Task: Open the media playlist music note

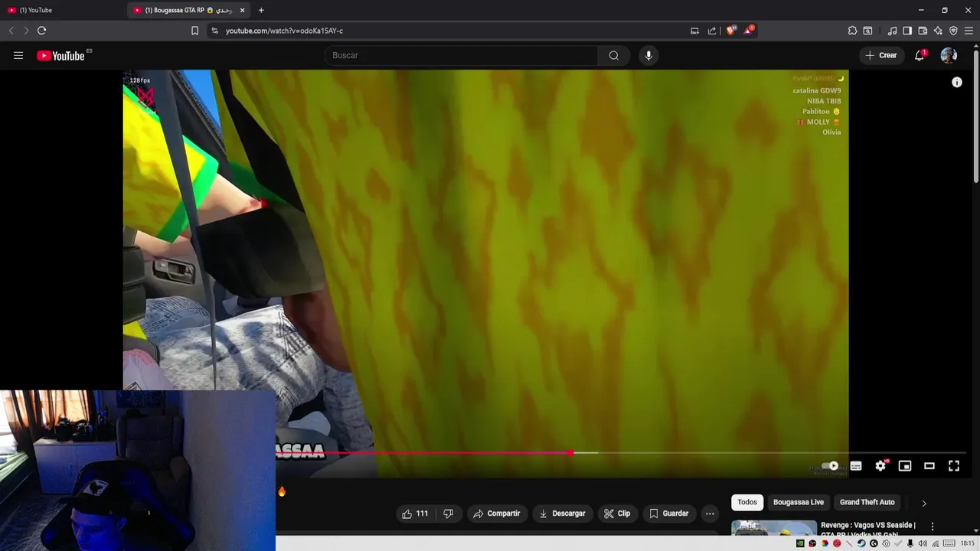Action: coord(892,31)
